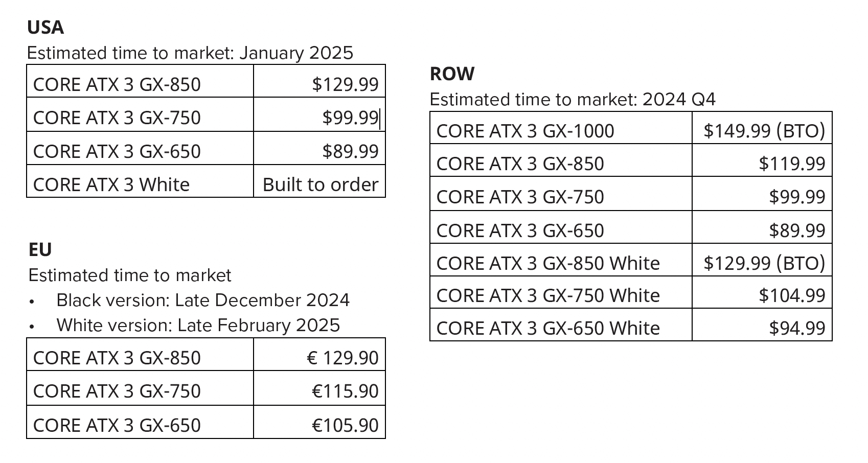Click the $129.99 (BTO) price cell
The height and width of the screenshot is (463, 868).
pos(764,263)
